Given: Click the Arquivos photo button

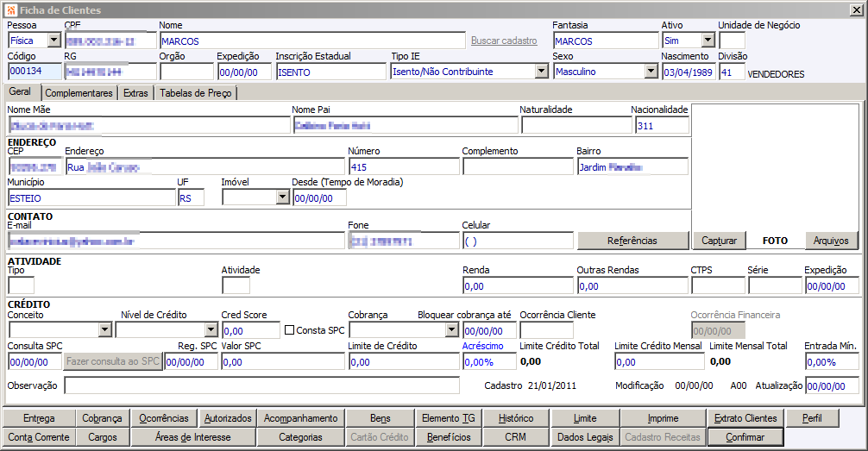Looking at the screenshot, I should pyautogui.click(x=831, y=241).
